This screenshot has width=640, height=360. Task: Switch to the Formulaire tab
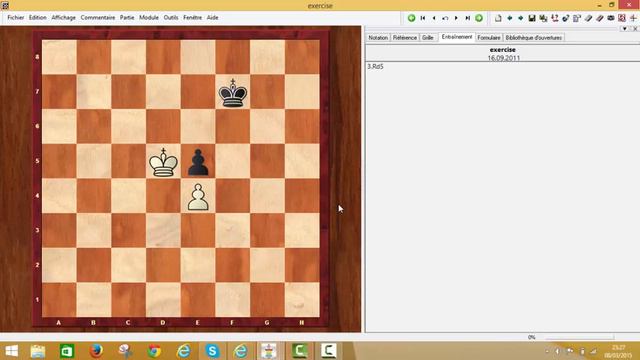click(x=489, y=38)
